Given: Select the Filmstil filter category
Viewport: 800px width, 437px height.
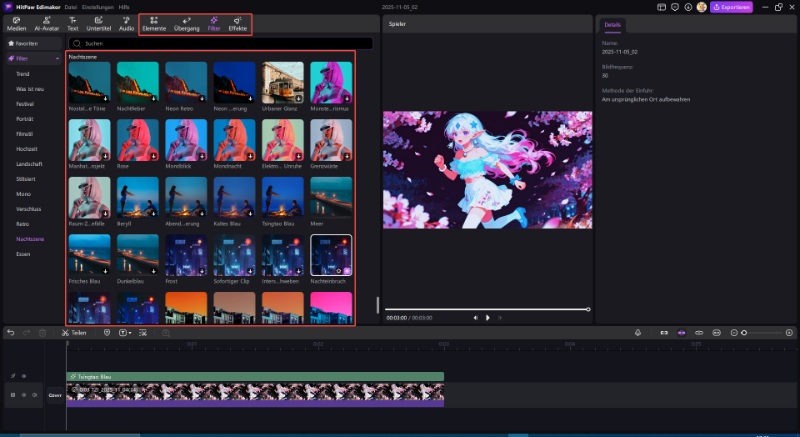Looking at the screenshot, I should (24, 134).
